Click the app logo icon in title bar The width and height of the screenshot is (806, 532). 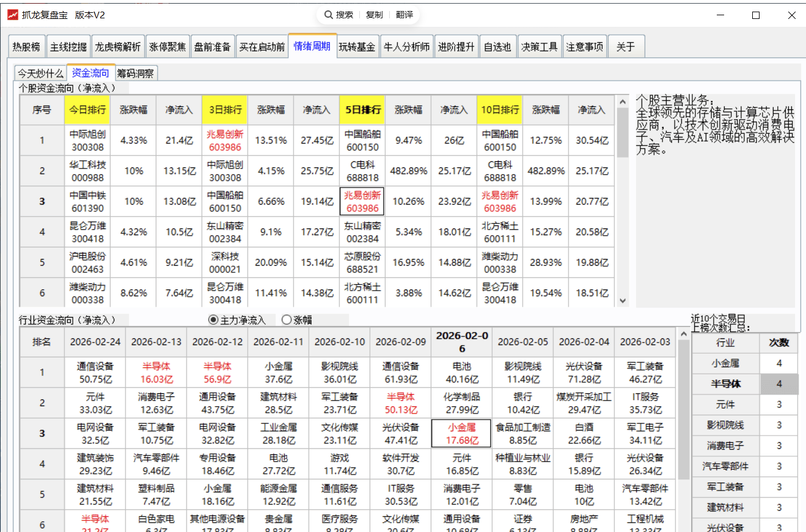click(12, 15)
